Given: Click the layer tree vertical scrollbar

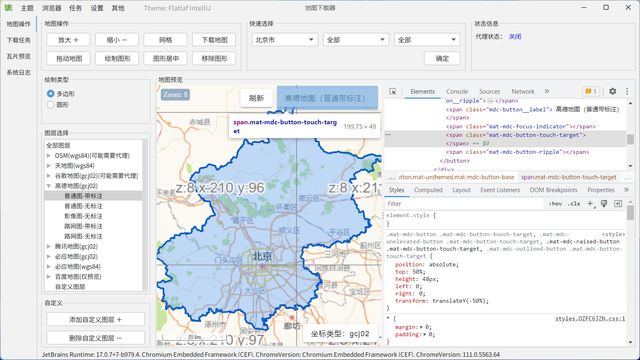Looking at the screenshot, I should click(x=145, y=215).
